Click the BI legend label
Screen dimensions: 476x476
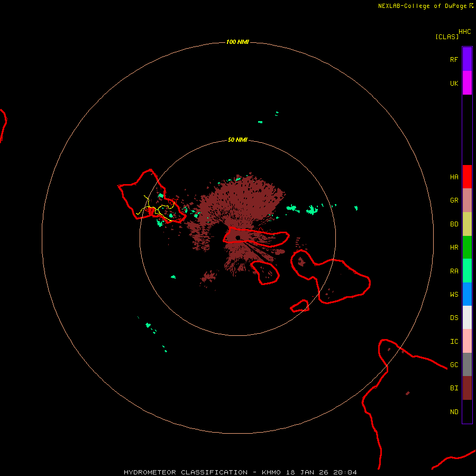(x=454, y=388)
